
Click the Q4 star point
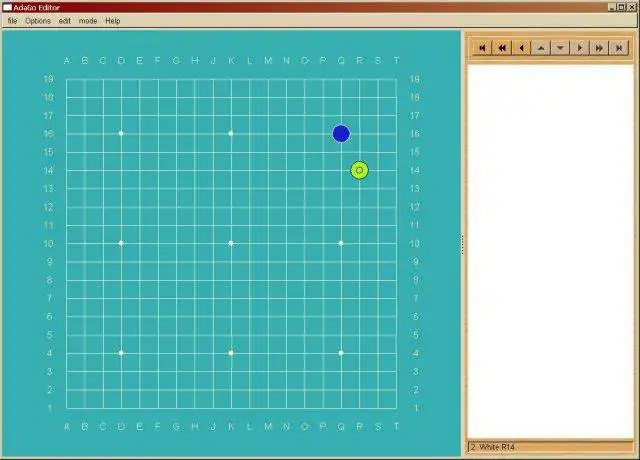point(341,353)
